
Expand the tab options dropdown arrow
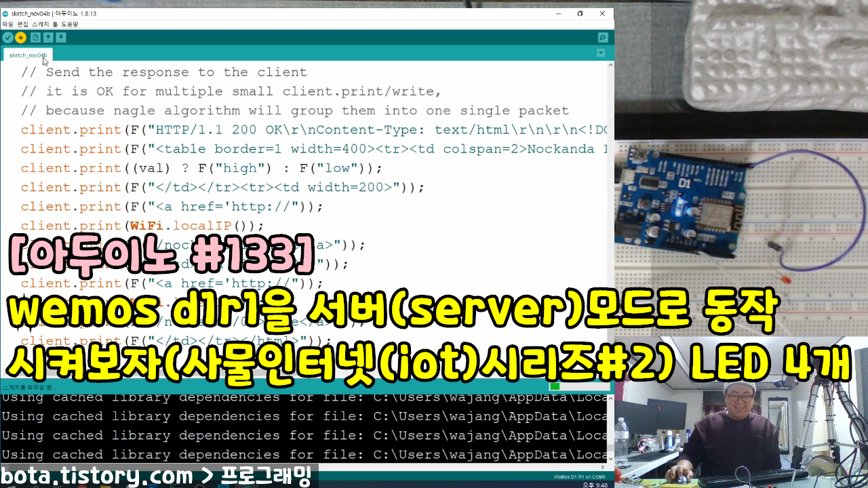tap(601, 53)
